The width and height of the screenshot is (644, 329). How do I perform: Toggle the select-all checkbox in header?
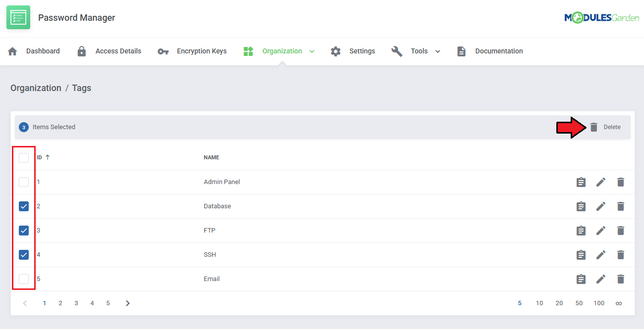24,158
